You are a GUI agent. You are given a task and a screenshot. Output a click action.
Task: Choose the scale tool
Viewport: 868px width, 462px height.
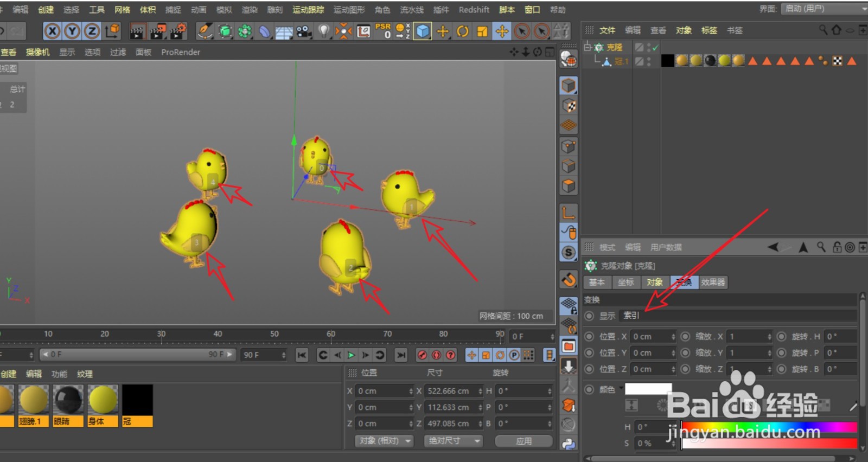click(x=482, y=31)
